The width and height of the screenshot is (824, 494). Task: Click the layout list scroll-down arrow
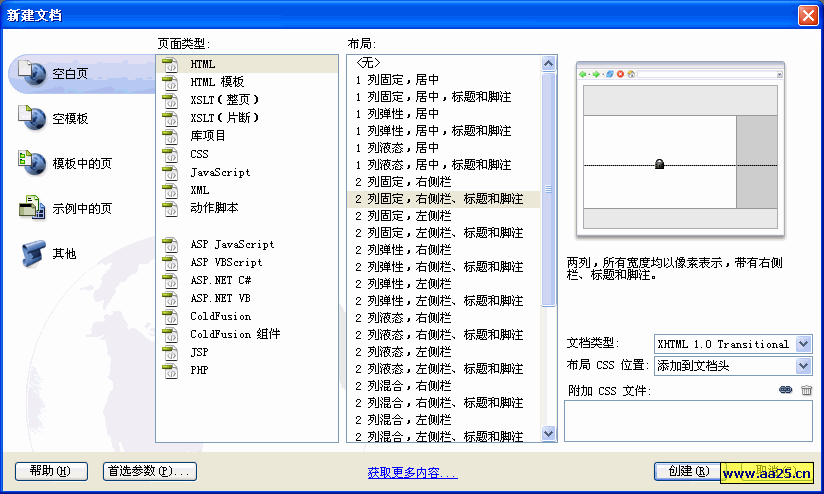point(548,434)
